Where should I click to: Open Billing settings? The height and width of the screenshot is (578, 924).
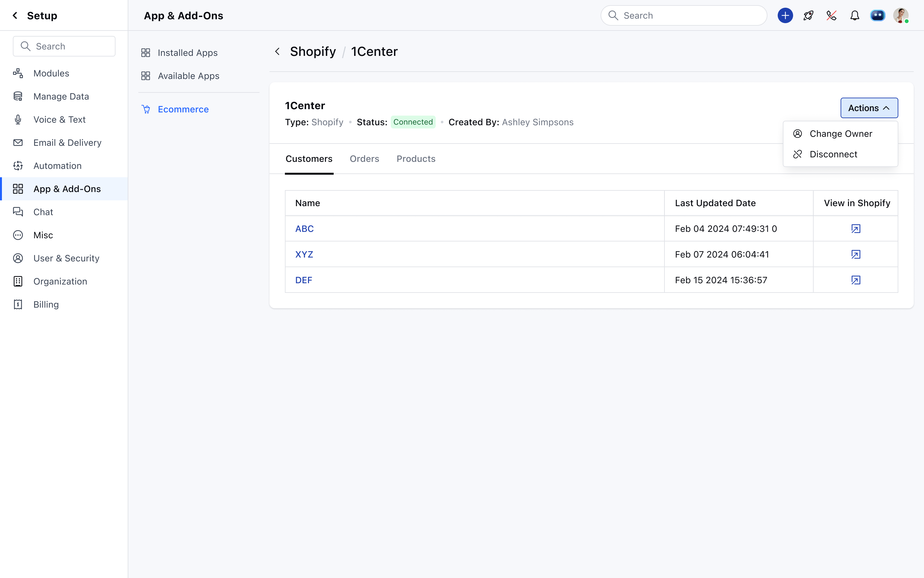tap(64, 304)
